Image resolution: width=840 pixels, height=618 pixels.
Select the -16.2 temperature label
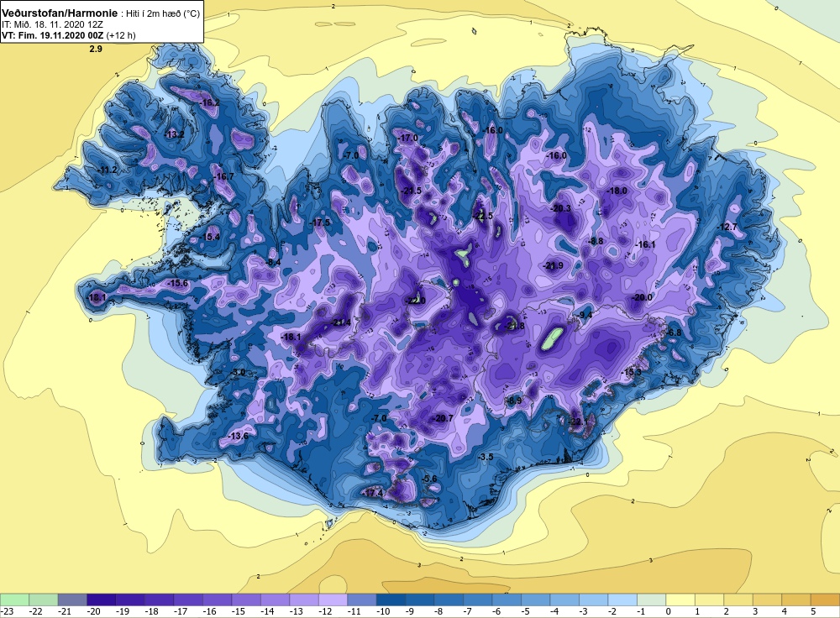(209, 102)
